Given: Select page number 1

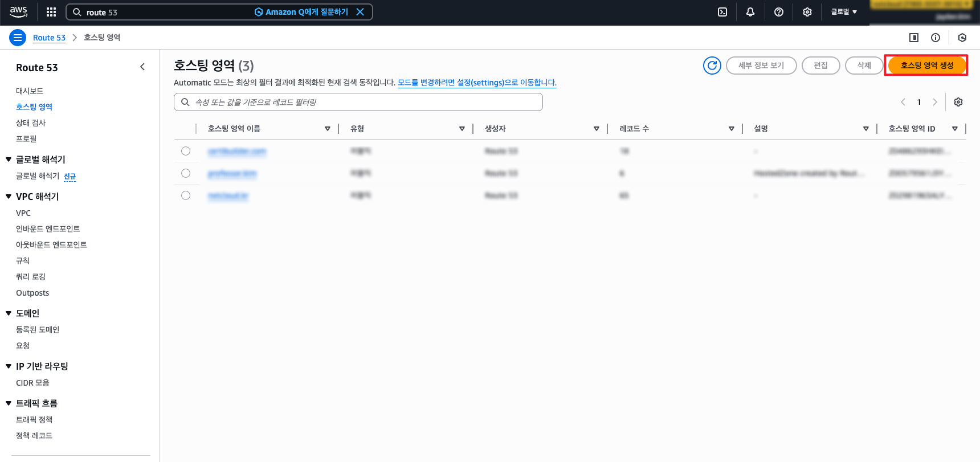Looking at the screenshot, I should 919,102.
